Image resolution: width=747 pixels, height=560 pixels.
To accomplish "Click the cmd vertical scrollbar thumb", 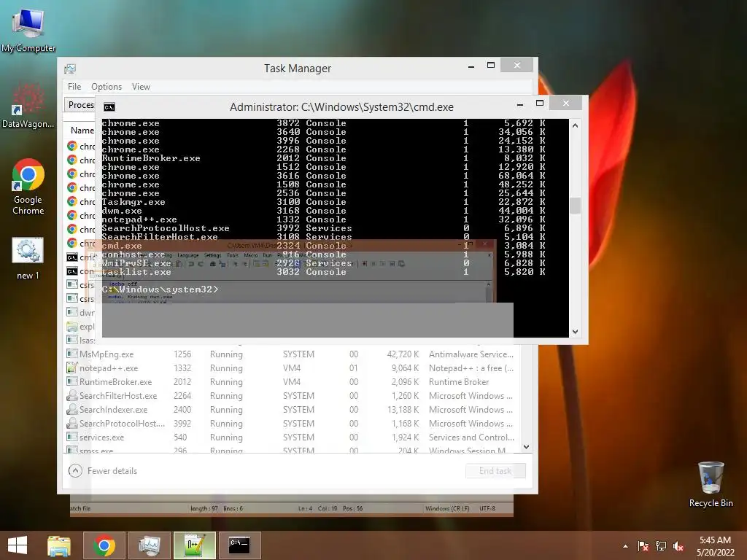I will point(575,206).
